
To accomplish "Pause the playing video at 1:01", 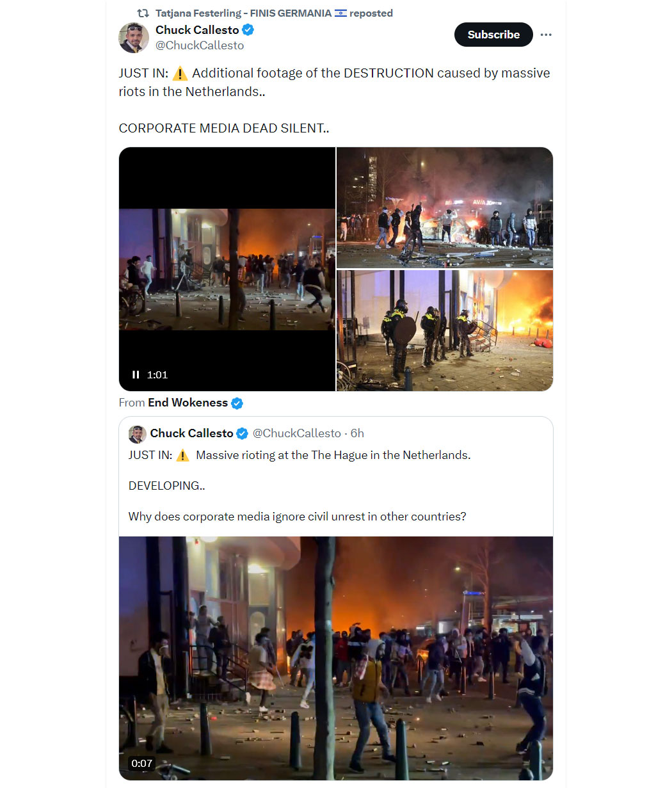I will (x=136, y=374).
